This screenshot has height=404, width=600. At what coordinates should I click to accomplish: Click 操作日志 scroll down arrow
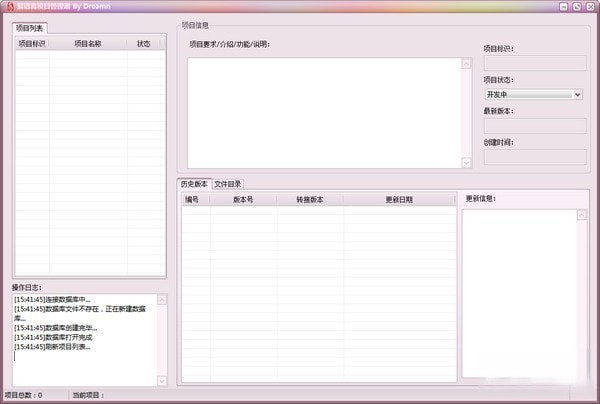162,381
